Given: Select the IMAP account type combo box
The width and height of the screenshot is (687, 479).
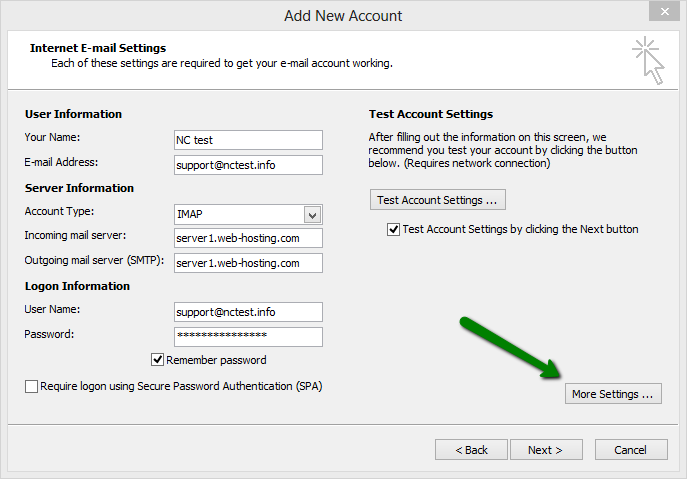Looking at the screenshot, I should click(238, 215).
